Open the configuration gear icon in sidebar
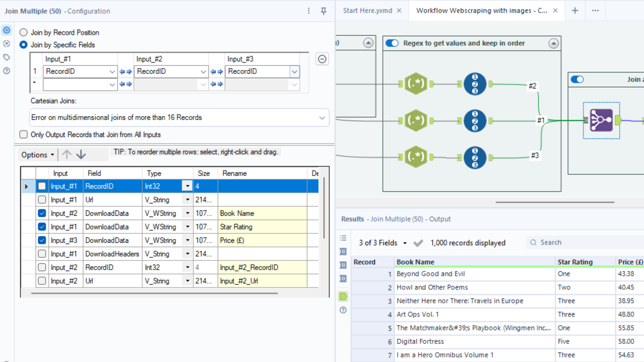Viewport: 644px width, 362px height. [x=7, y=30]
